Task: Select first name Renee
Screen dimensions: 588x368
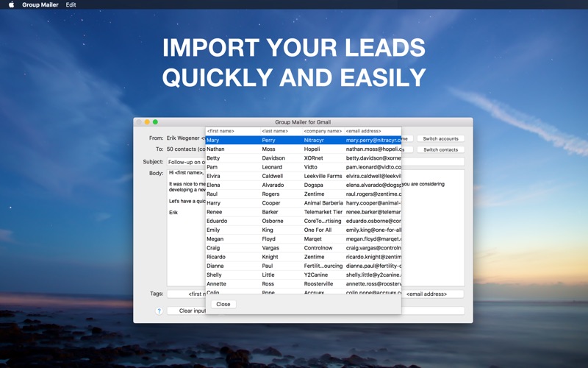Action: [x=214, y=212]
